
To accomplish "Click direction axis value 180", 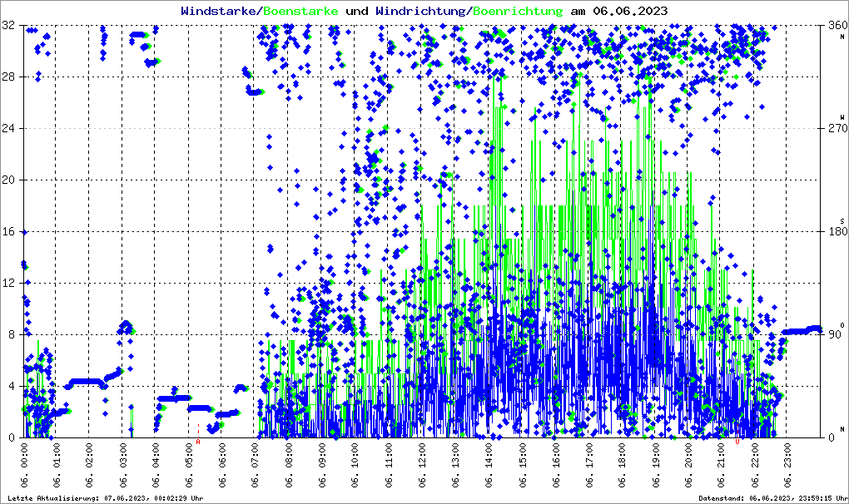I will coord(837,231).
